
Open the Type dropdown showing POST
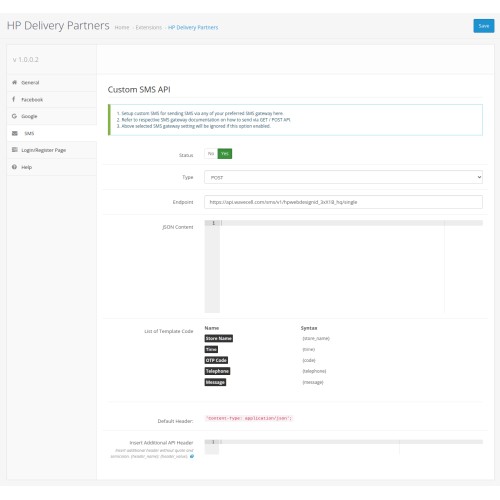point(343,177)
